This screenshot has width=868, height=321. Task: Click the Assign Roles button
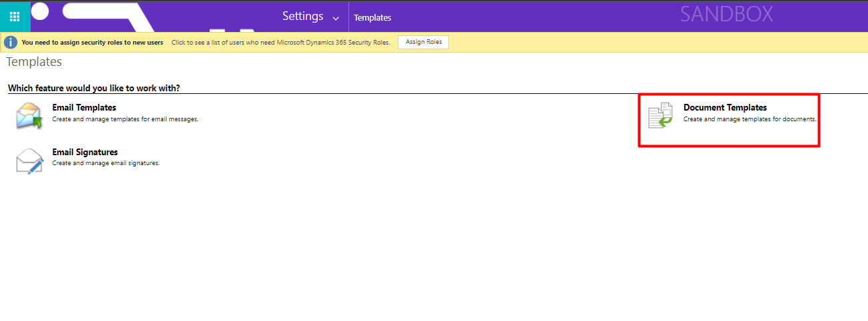tap(424, 42)
